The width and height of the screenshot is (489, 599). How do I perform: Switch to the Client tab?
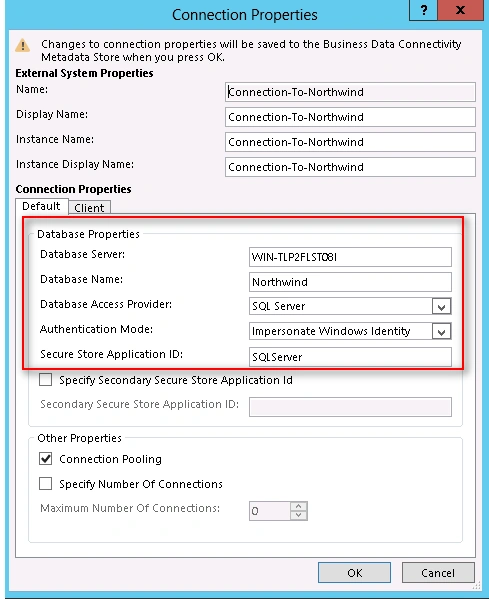[x=89, y=207]
